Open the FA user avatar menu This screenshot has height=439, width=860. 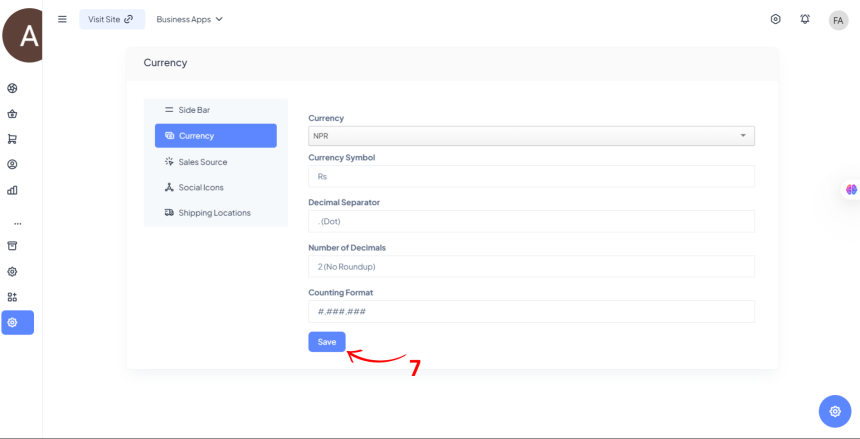[x=838, y=20]
